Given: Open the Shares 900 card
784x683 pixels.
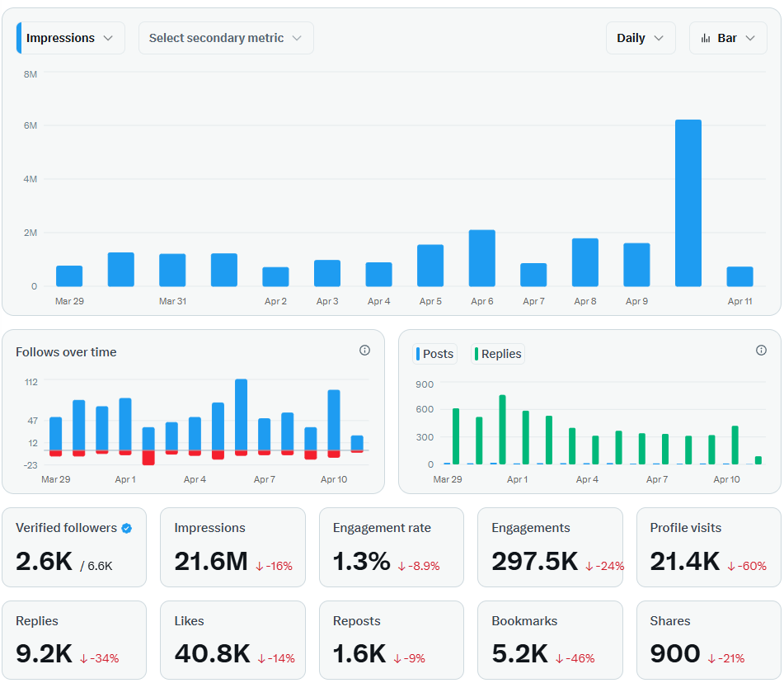Looking at the screenshot, I should click(x=708, y=640).
